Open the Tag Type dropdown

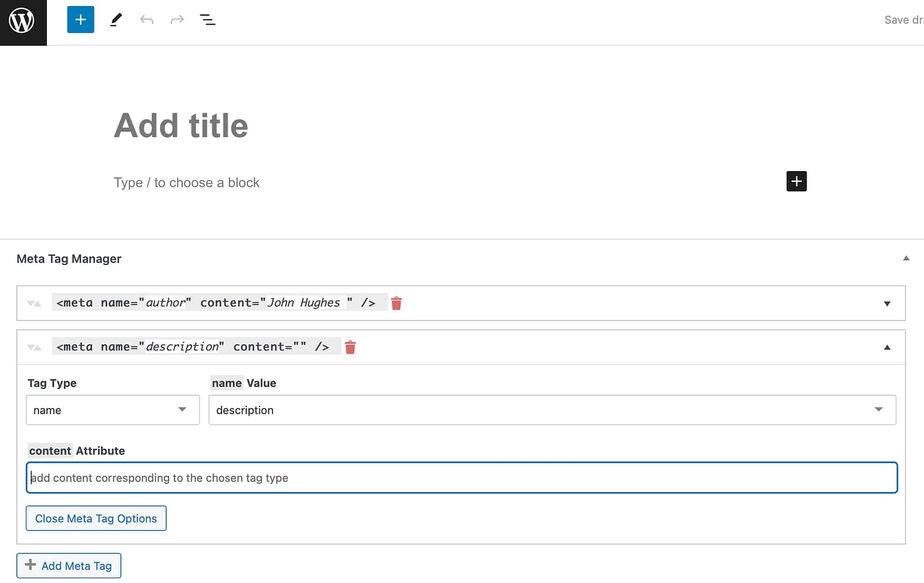pyautogui.click(x=112, y=410)
